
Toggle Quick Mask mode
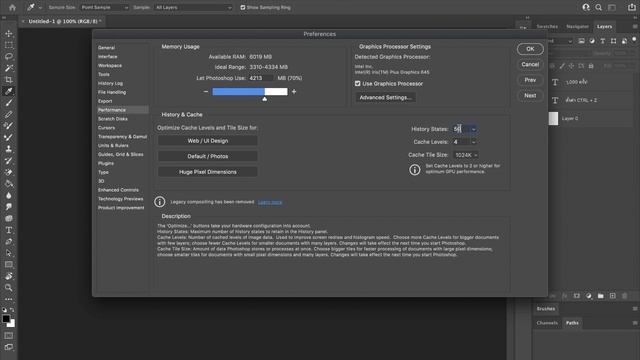click(x=9, y=336)
